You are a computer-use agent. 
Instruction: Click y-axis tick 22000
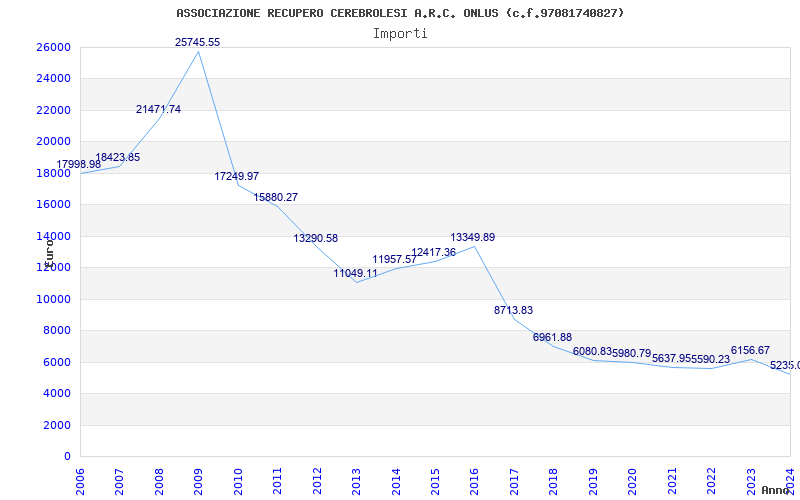point(53,110)
